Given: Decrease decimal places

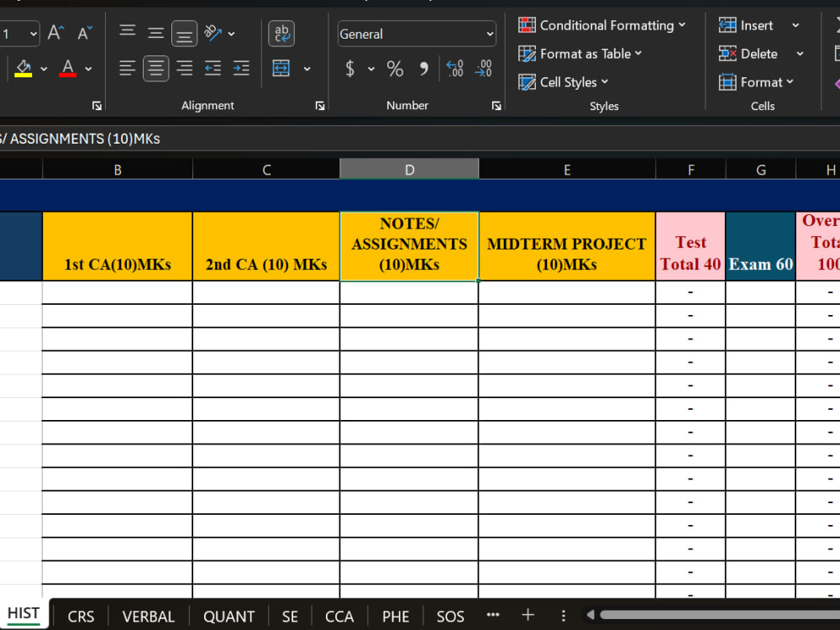Looking at the screenshot, I should click(x=483, y=68).
